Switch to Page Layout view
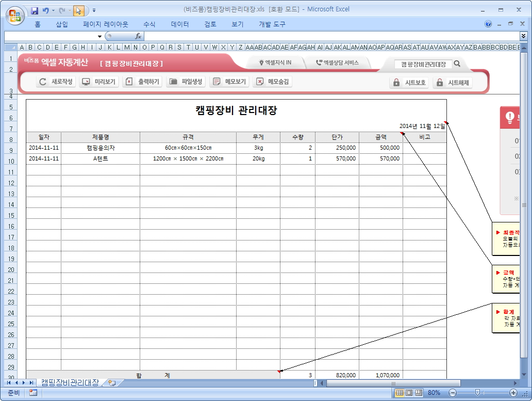Screen dimensions: 532x401 tap(409, 393)
